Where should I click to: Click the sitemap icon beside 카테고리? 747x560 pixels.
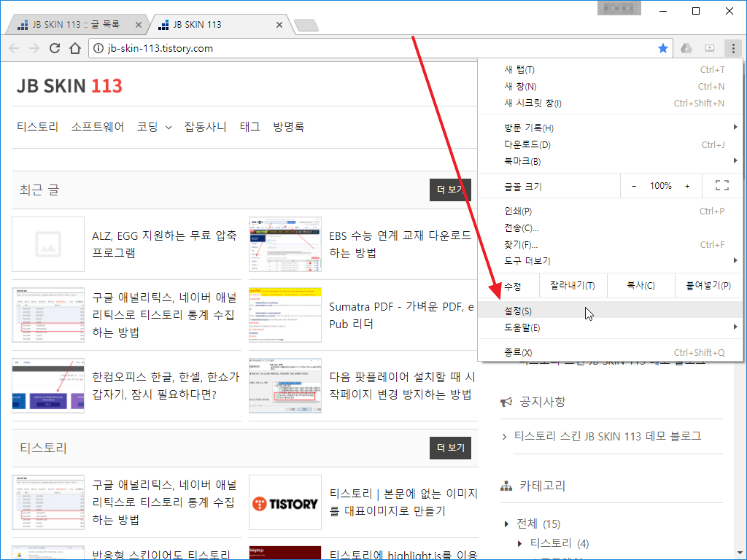tap(506, 486)
